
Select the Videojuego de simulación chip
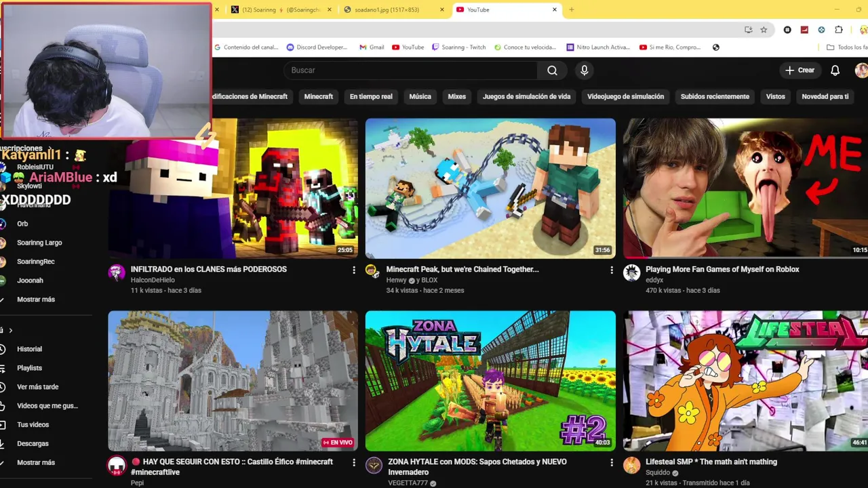tap(625, 96)
